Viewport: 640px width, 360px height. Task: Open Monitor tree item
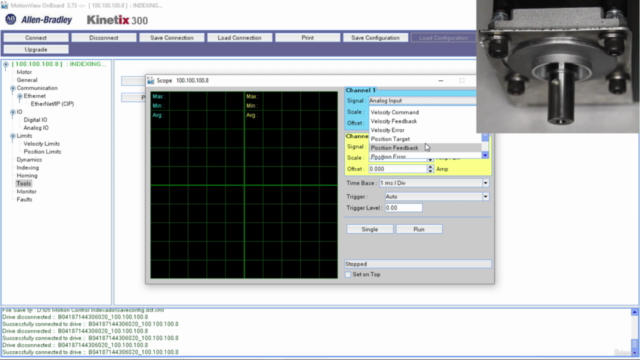point(27,191)
